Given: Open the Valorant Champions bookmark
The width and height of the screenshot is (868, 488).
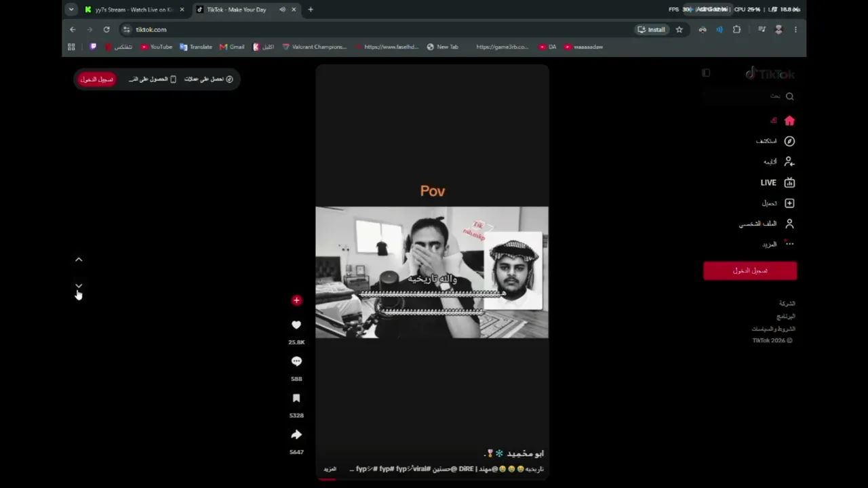Looking at the screenshot, I should [x=314, y=47].
